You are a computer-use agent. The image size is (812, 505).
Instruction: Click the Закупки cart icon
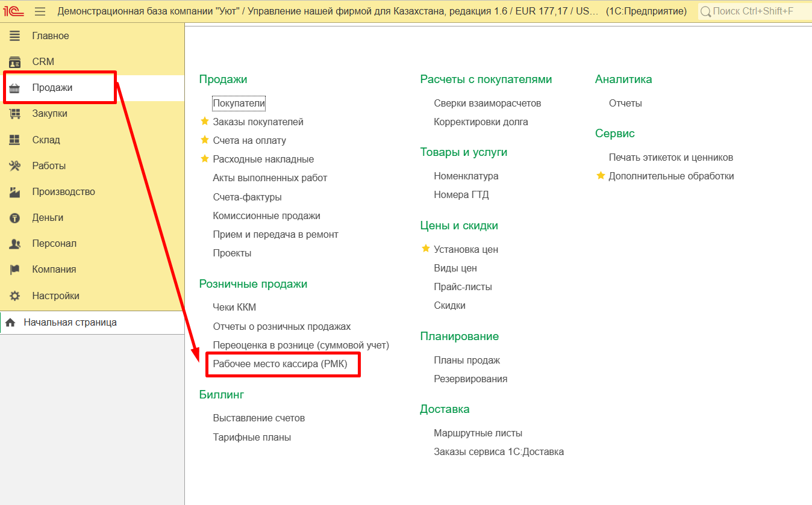[14, 114]
